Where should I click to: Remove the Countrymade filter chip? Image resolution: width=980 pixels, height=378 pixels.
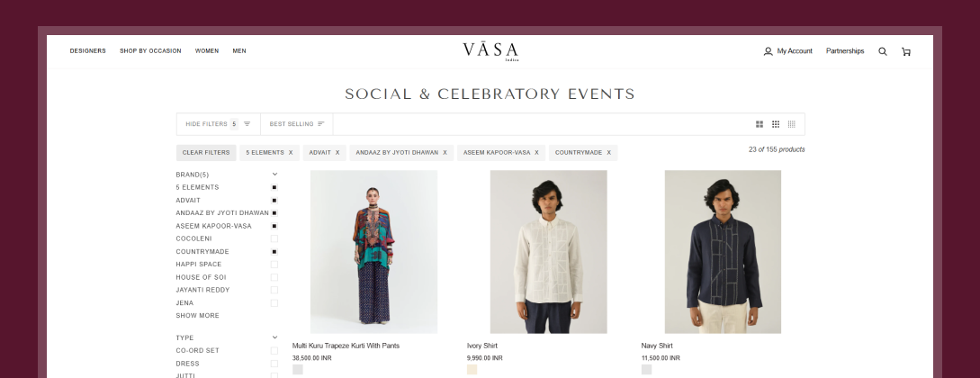coord(609,153)
